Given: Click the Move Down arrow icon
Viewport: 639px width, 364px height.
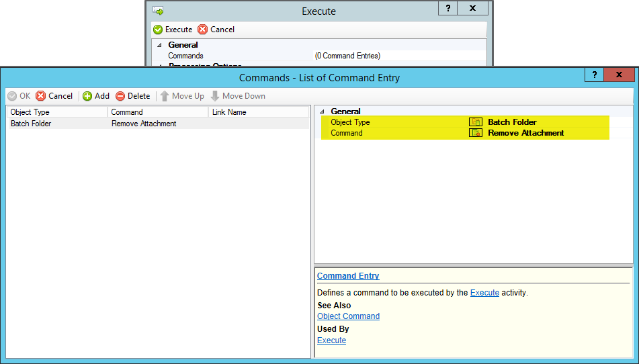Looking at the screenshot, I should point(215,96).
